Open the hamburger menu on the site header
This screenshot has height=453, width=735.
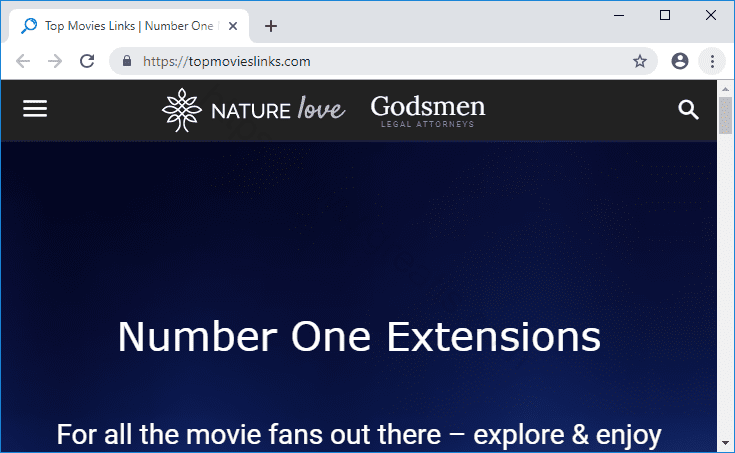35,109
